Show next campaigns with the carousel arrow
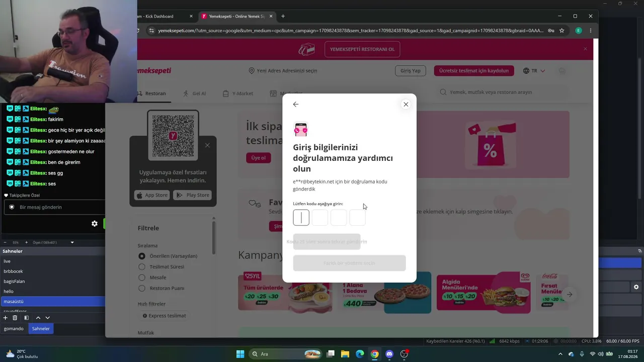The height and width of the screenshot is (362, 644). pyautogui.click(x=569, y=295)
